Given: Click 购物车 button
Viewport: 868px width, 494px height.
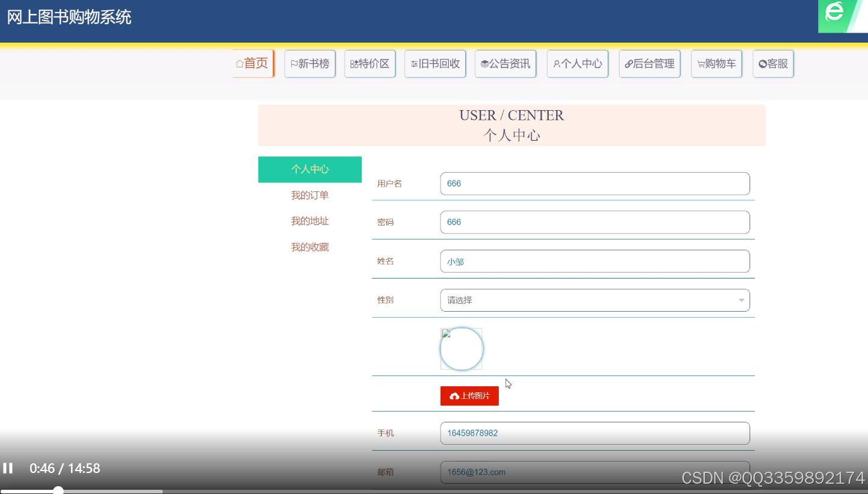Looking at the screenshot, I should (x=717, y=64).
